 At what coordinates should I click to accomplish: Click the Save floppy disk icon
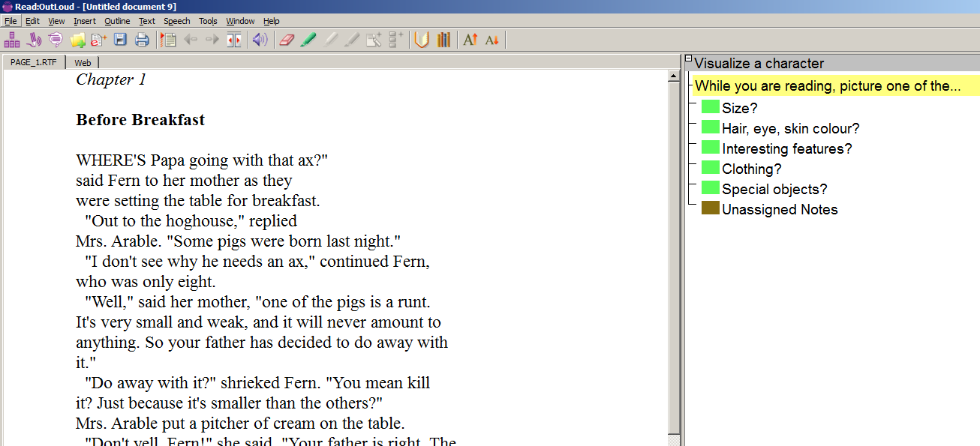(x=120, y=40)
